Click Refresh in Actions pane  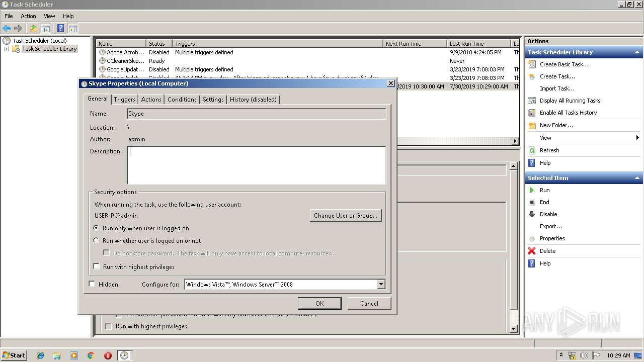pos(549,150)
